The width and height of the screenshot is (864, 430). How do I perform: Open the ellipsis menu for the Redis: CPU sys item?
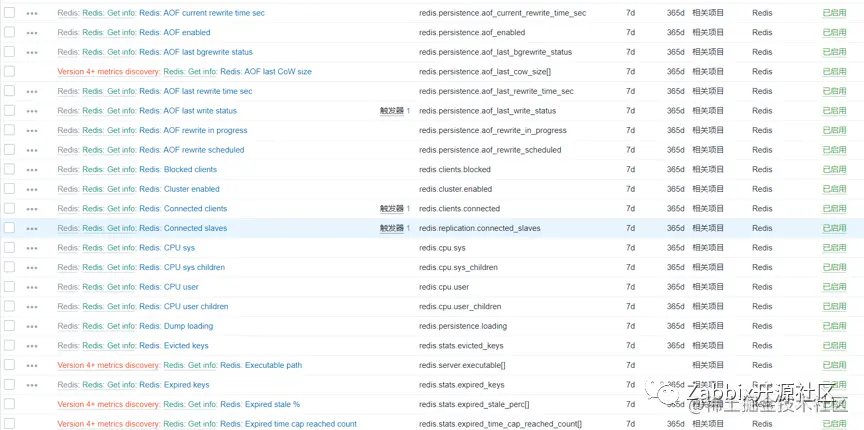click(x=32, y=248)
